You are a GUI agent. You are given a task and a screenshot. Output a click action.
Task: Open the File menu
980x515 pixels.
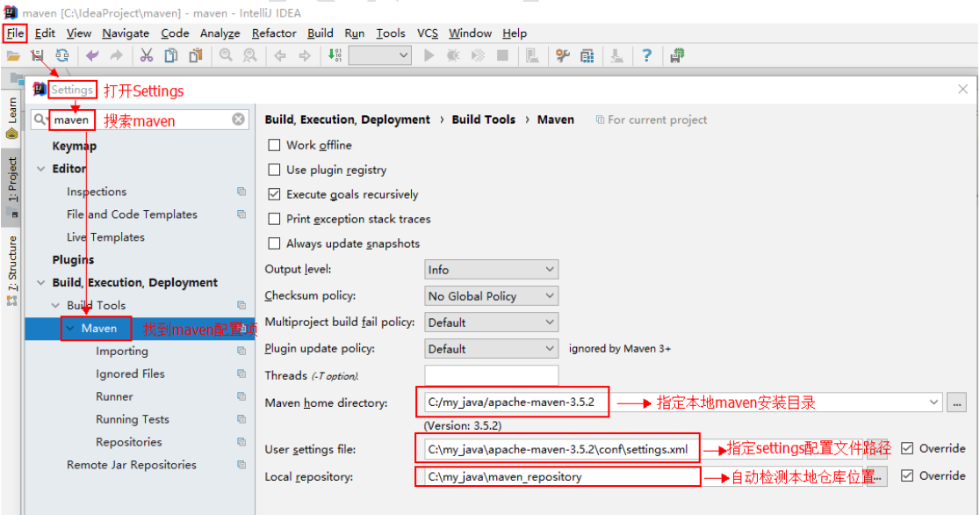[x=15, y=33]
